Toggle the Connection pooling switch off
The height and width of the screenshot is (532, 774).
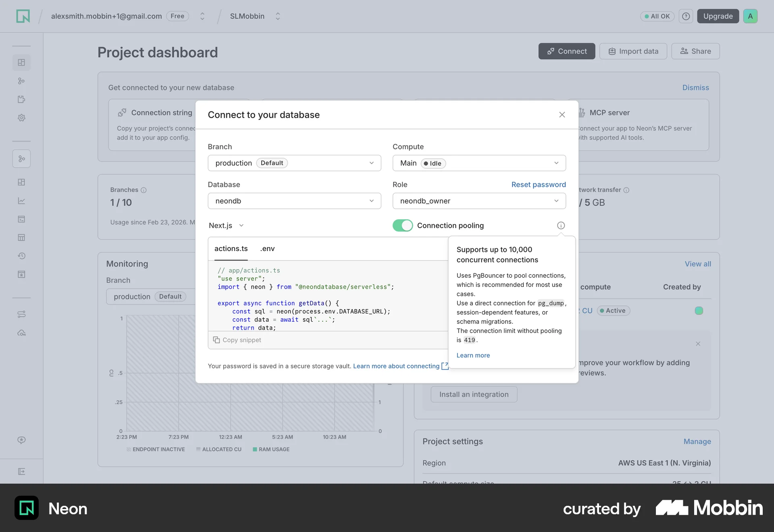pos(403,225)
